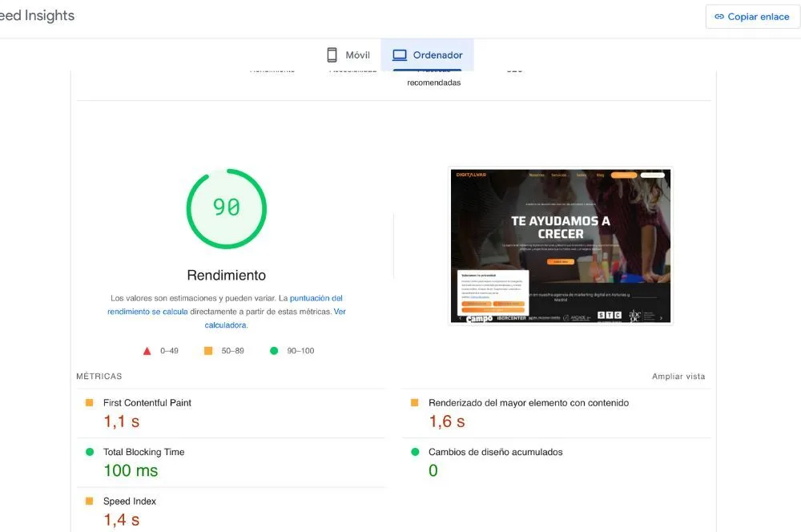This screenshot has width=801, height=532.
Task: Click the 'First Contentful Paint' metric label
Action: click(x=147, y=403)
